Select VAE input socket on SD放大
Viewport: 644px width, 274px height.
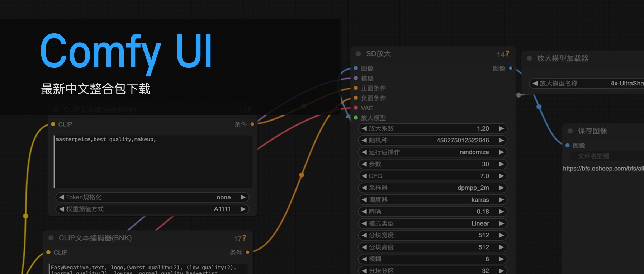[x=356, y=108]
